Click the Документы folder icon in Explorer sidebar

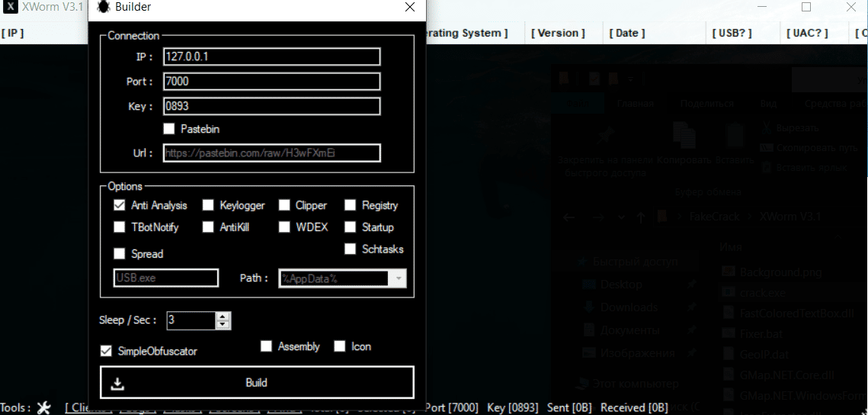(x=590, y=330)
